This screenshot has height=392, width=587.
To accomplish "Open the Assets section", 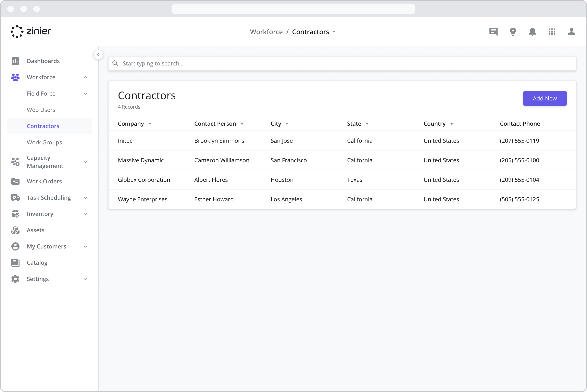I will (x=36, y=230).
